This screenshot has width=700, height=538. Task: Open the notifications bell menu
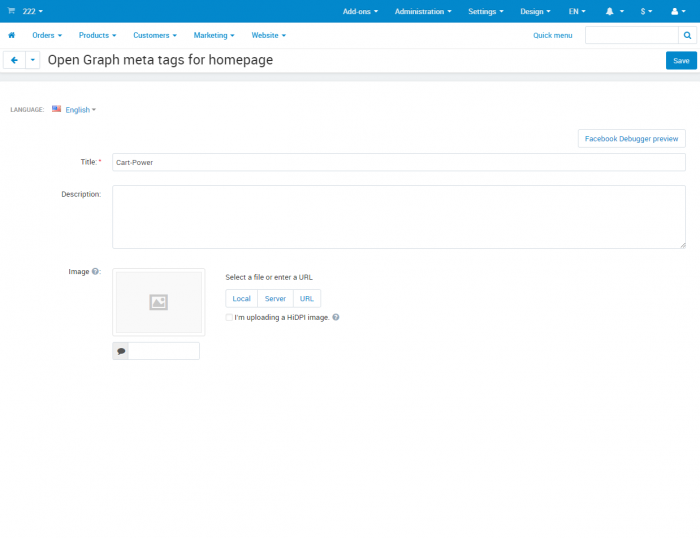pyautogui.click(x=614, y=11)
